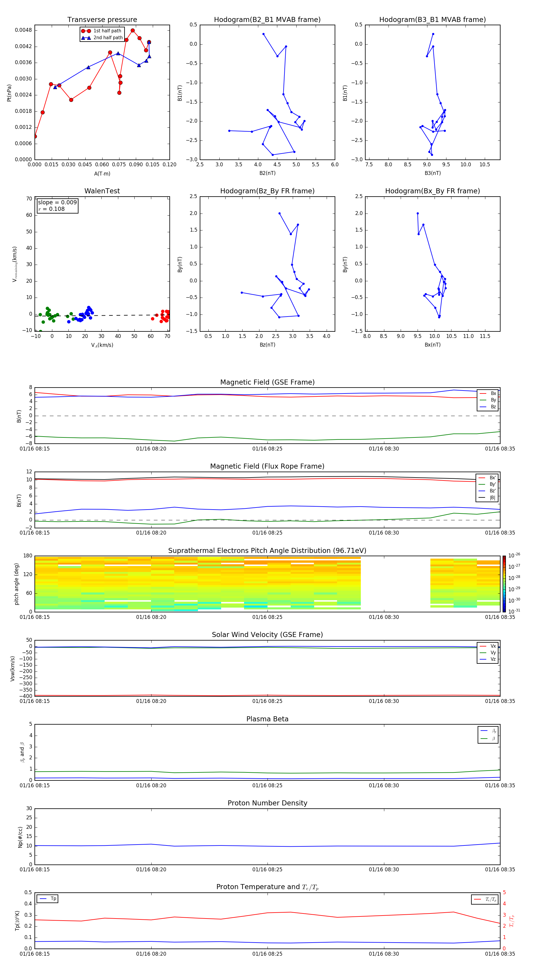535x980 pixels.
Task: Click the "Bz(nT)" x-axis label
Action: 267,345
